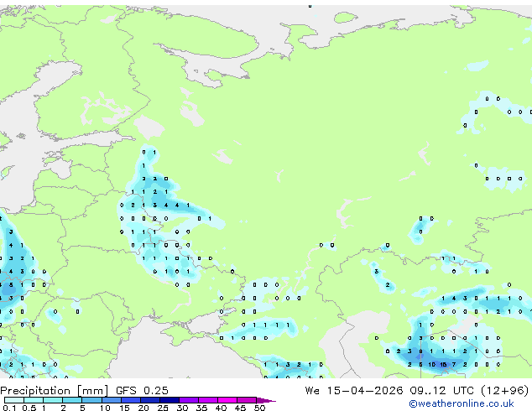
Task: Click legend label '25'
Action: point(163,408)
